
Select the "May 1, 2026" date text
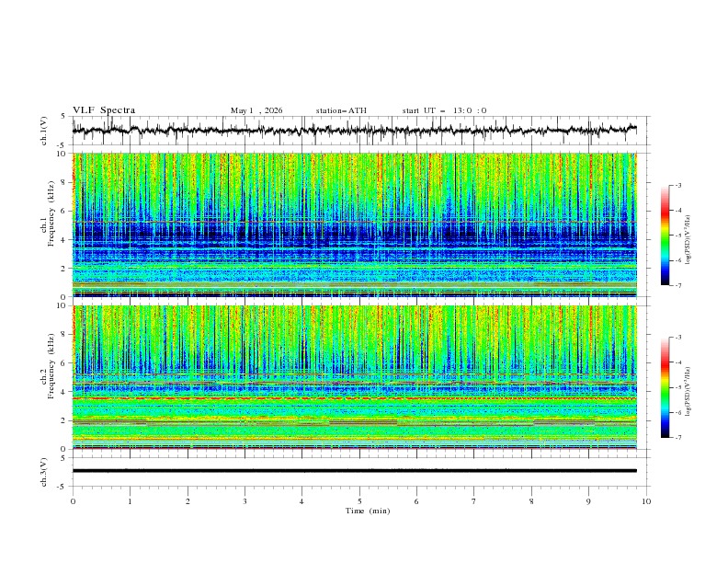(256, 110)
